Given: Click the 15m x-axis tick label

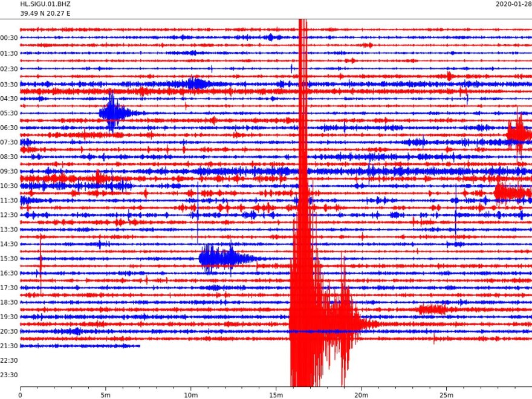Looking at the screenshot, I should click(276, 395).
